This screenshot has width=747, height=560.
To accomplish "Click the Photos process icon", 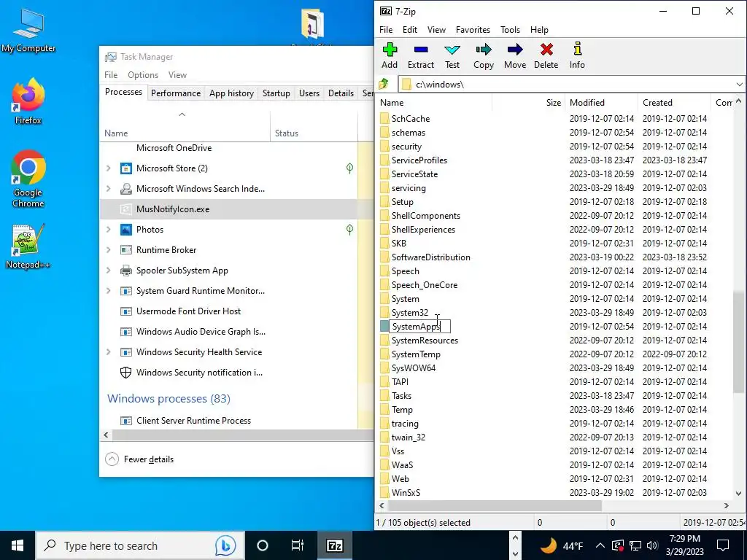I will click(125, 230).
